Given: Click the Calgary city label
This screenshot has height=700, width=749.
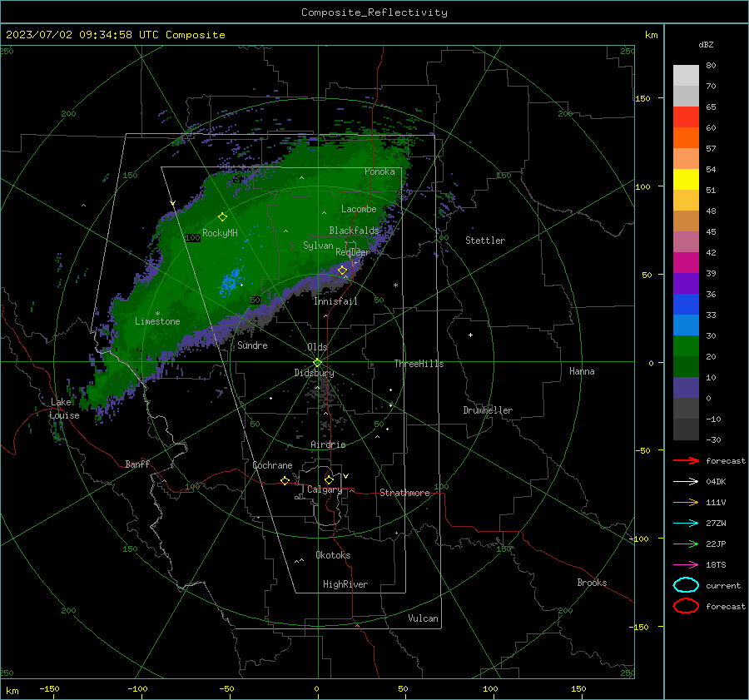Looking at the screenshot, I should [x=325, y=489].
